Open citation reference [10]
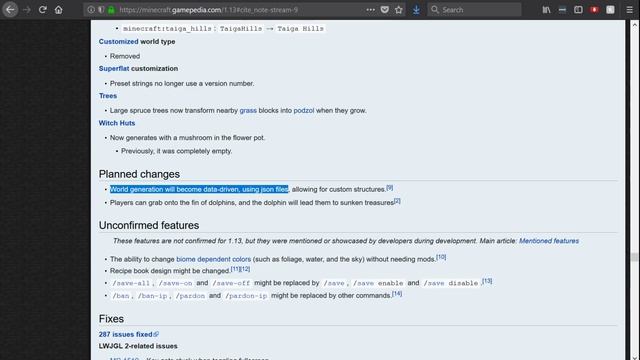 [441, 257]
